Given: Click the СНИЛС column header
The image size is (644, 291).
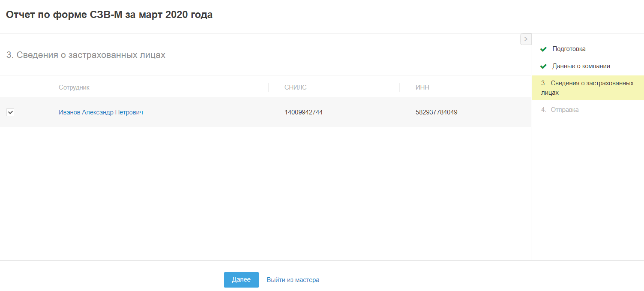Looking at the screenshot, I should coord(296,87).
